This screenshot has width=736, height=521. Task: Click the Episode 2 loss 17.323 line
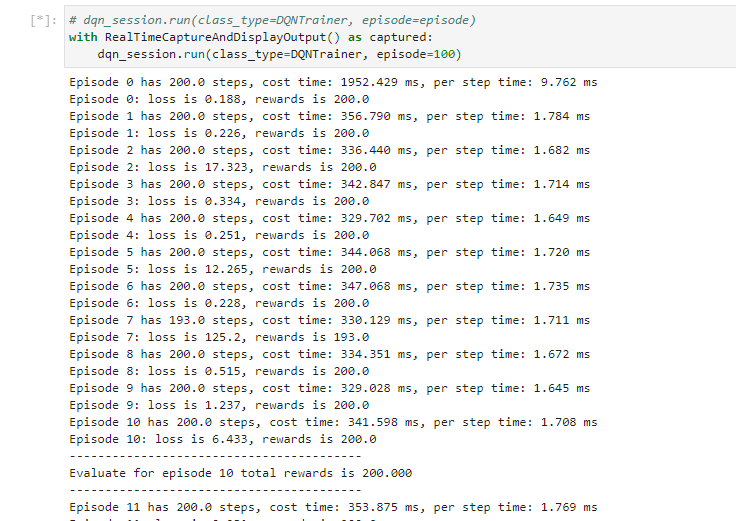tap(222, 167)
